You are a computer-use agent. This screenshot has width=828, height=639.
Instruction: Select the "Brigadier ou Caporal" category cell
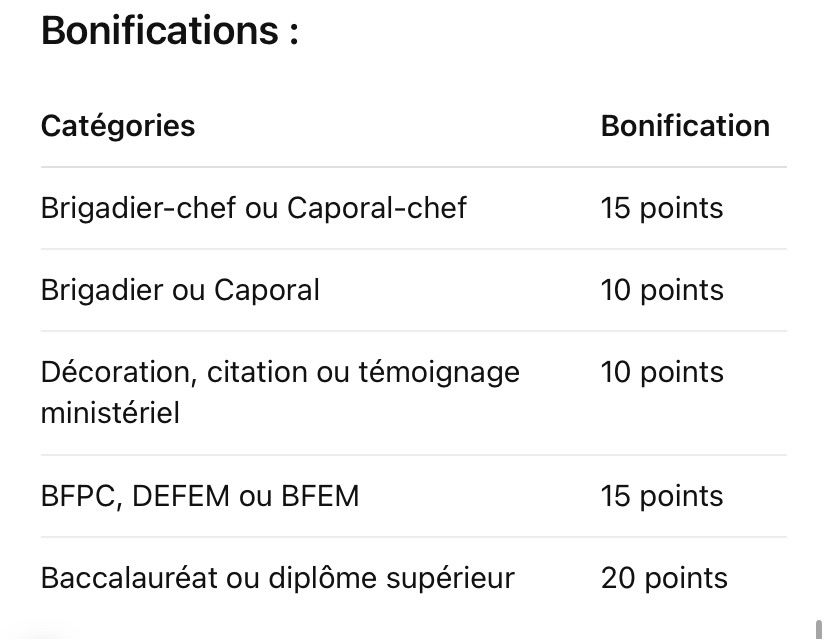pyautogui.click(x=180, y=290)
